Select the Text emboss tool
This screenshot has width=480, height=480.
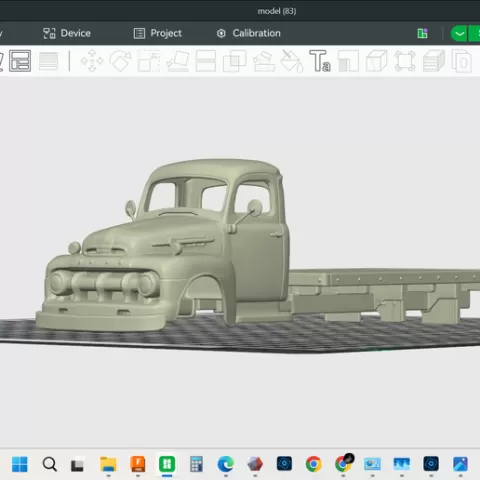click(x=320, y=61)
